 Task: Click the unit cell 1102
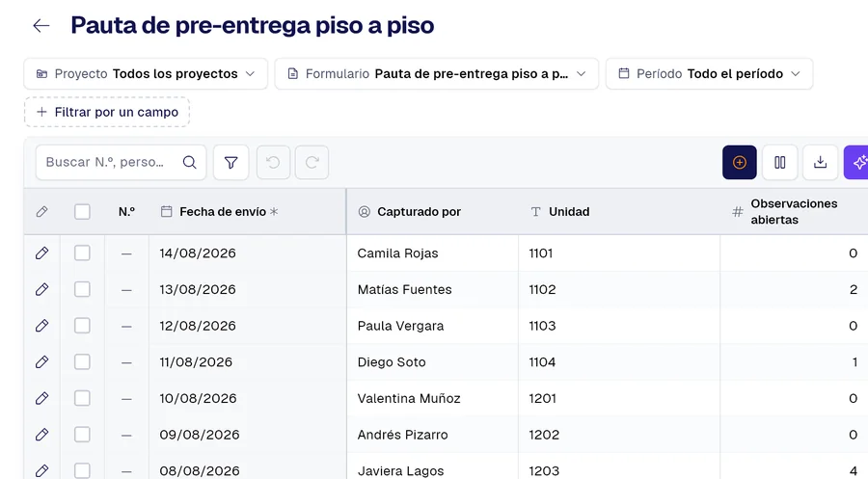tap(619, 289)
